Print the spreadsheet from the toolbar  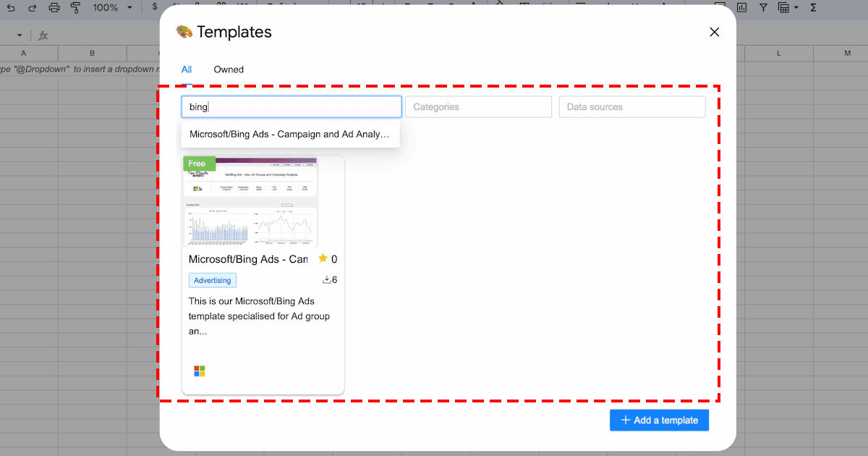click(x=54, y=7)
